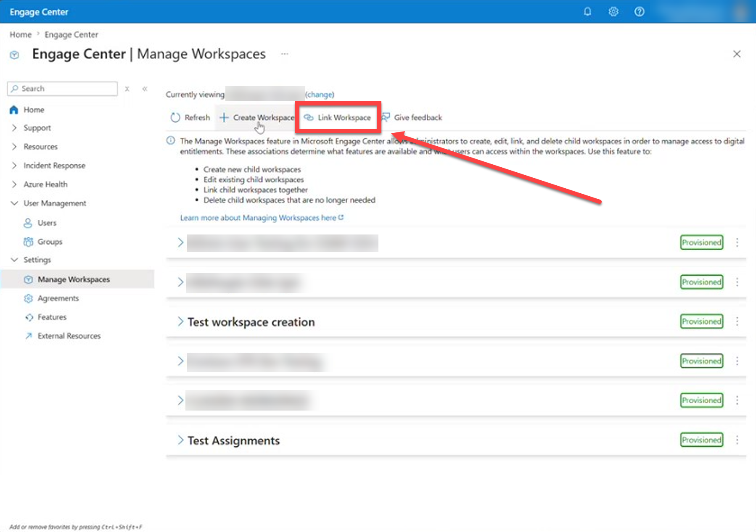Image resolution: width=756 pixels, height=532 pixels.
Task: Click the Users person icon
Action: tap(28, 223)
